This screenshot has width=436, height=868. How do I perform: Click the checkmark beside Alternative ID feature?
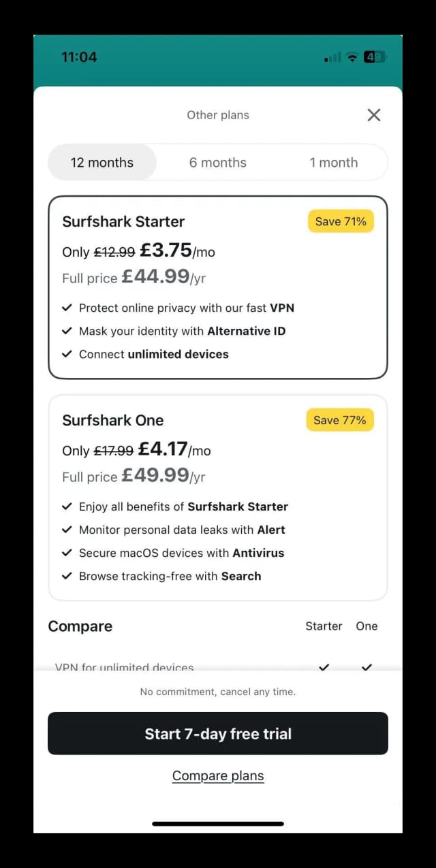pos(67,331)
